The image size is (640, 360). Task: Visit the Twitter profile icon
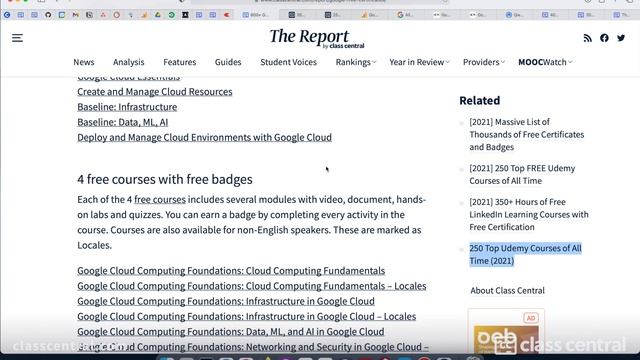pyautogui.click(x=621, y=38)
